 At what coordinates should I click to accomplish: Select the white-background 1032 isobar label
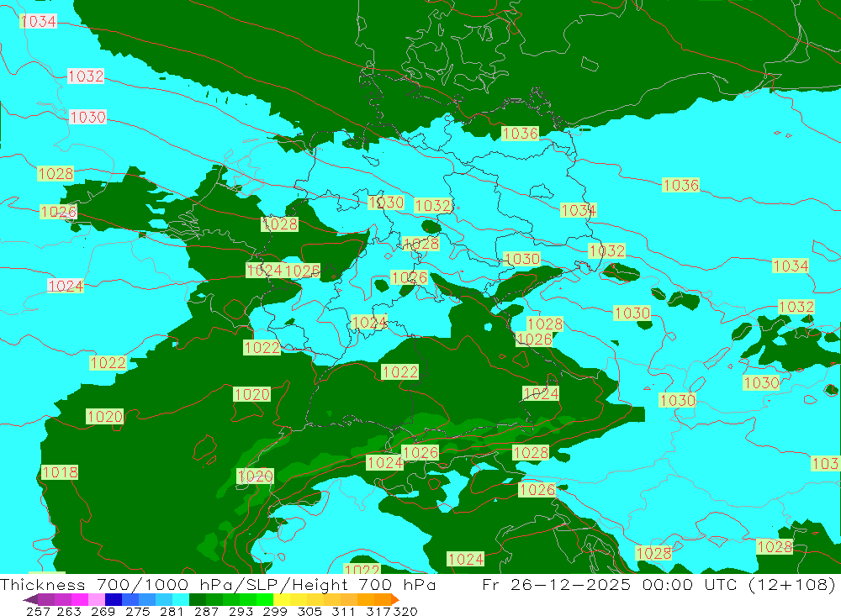(x=86, y=76)
